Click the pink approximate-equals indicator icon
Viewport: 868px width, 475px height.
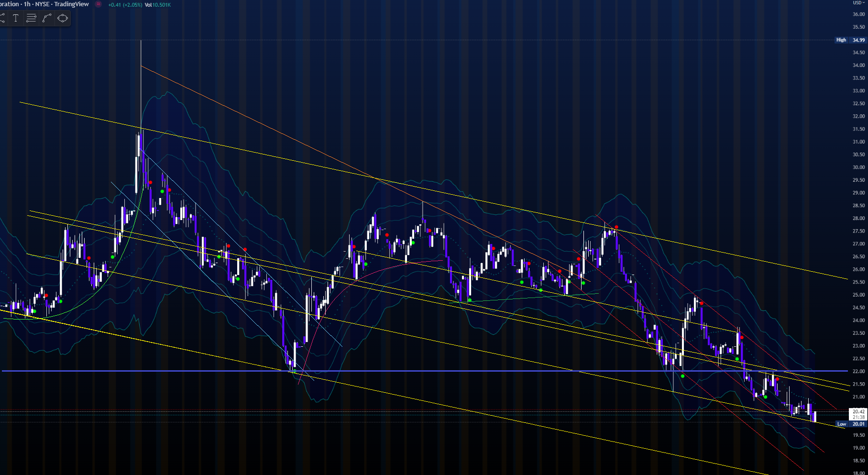coord(99,4)
